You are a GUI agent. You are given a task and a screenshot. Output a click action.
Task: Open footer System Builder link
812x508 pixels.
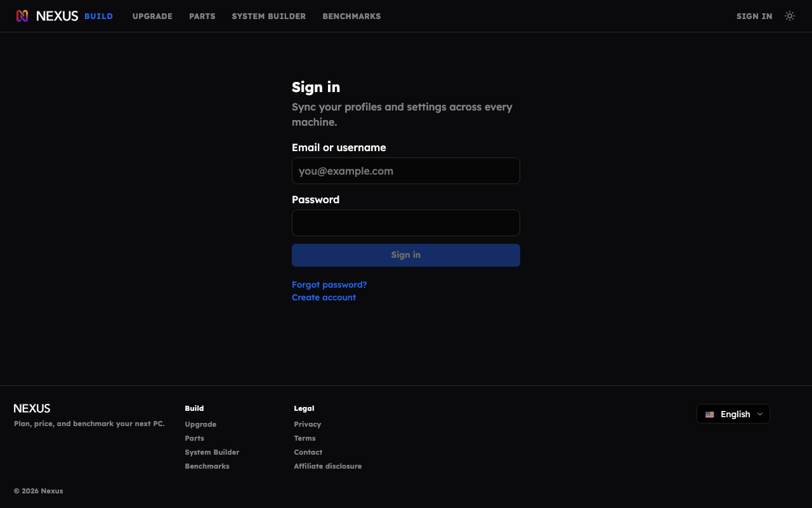point(212,452)
